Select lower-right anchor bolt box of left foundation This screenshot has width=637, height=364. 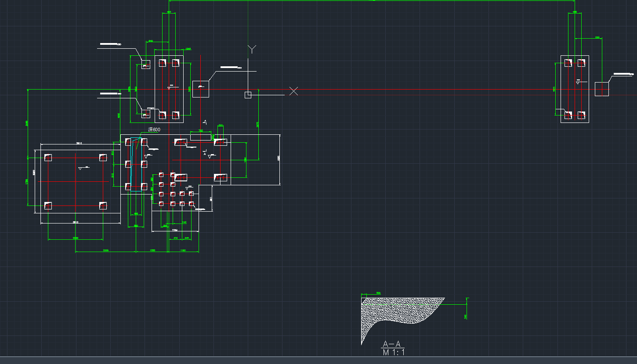[x=103, y=205]
